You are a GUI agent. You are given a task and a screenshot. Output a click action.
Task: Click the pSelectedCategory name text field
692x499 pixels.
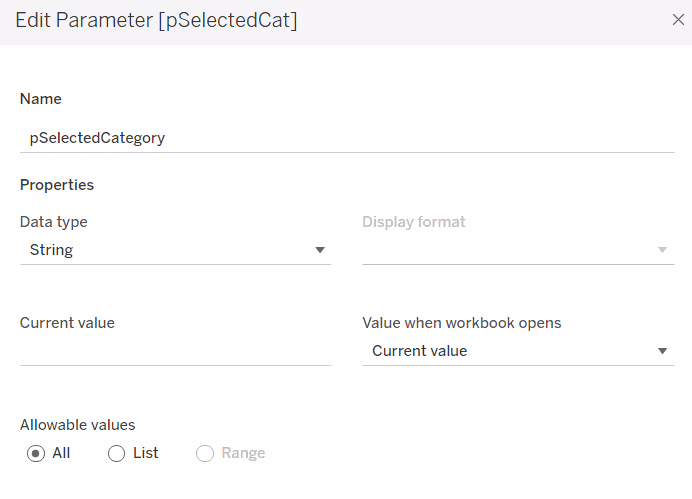tap(346, 138)
